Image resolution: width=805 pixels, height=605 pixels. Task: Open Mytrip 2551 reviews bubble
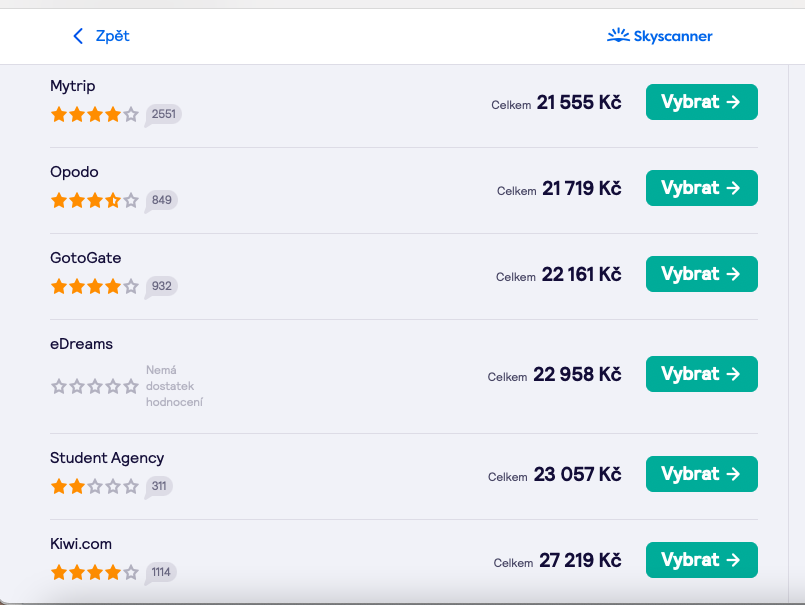tap(163, 115)
